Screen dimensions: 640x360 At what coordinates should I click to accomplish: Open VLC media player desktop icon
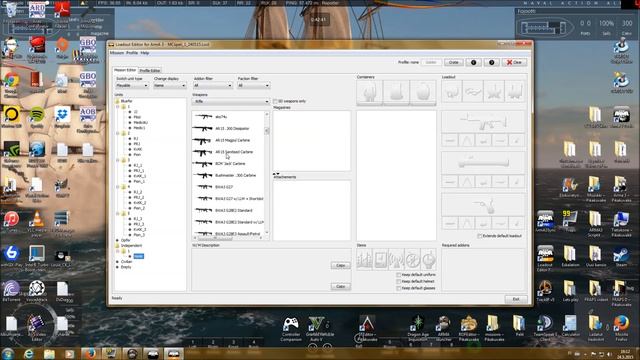[37, 219]
